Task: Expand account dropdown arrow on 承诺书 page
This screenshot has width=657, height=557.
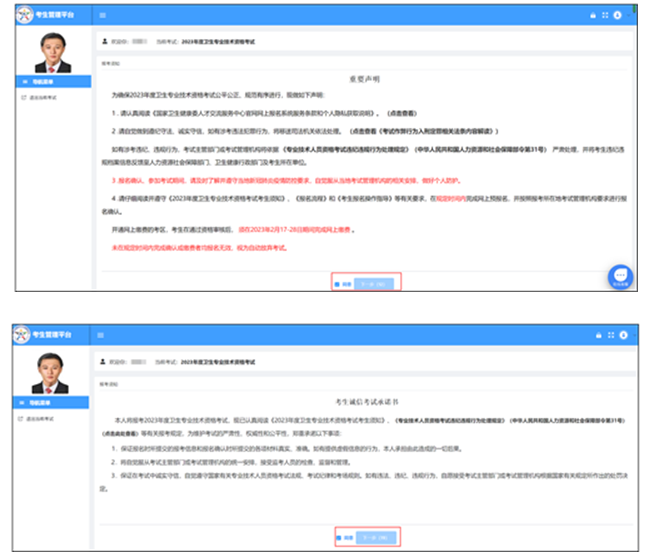Action: pos(634,335)
